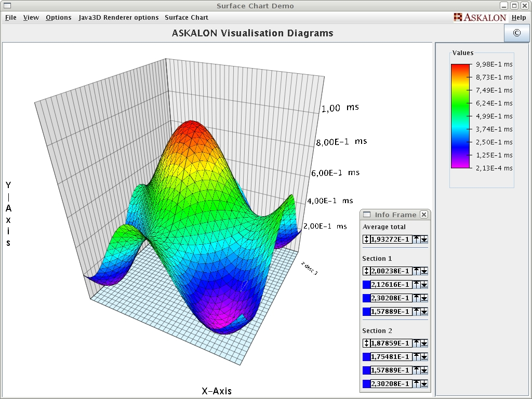Click the up-arrow icon next to 1,87859E-1 in Section 2
Image resolution: width=532 pixels, height=399 pixels.
pyautogui.click(x=417, y=343)
